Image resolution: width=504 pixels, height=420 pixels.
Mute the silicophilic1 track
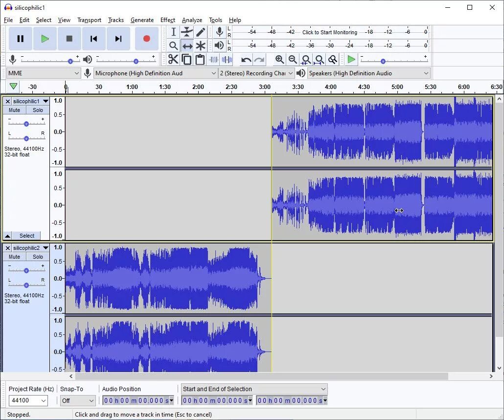tap(14, 110)
